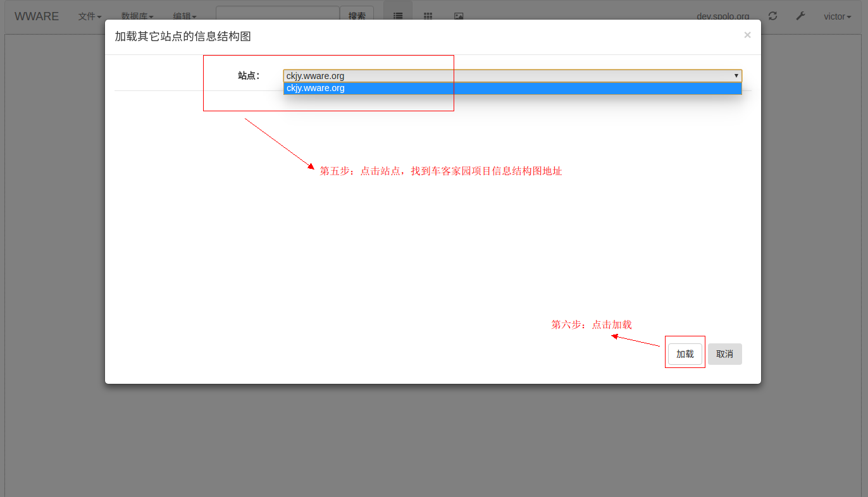The image size is (868, 497).
Task: Switch to the list view icon
Action: 397,16
